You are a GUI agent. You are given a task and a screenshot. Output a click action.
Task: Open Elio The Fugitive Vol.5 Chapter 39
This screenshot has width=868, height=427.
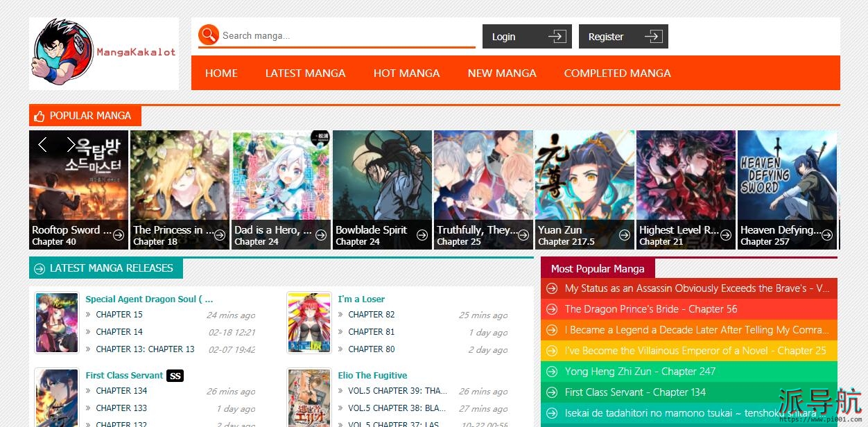click(x=397, y=391)
